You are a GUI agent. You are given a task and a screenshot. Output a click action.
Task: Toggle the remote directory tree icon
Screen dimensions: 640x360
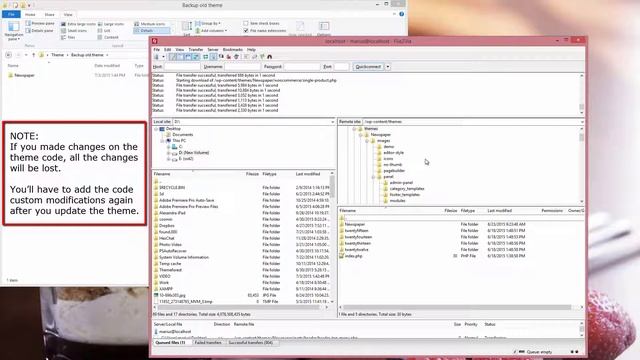tap(188, 57)
